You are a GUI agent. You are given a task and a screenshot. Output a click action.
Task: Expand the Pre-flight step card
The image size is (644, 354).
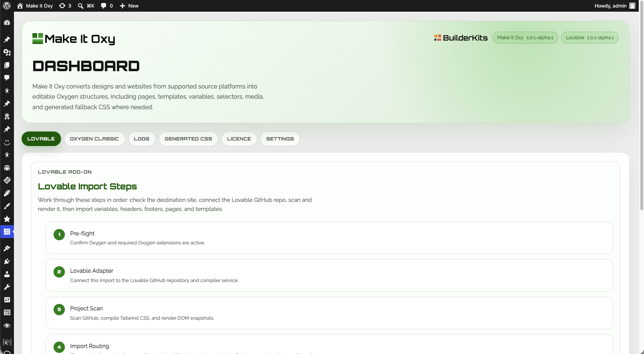(x=329, y=238)
